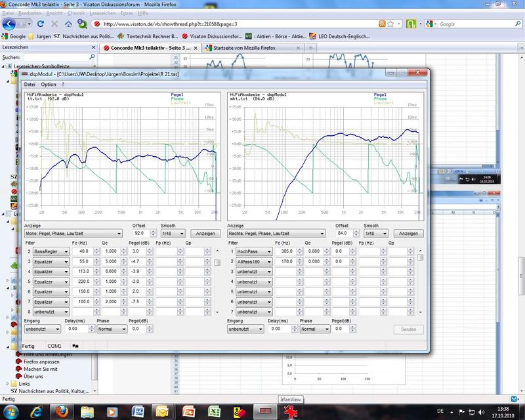This screenshot has width=525, height=420.
Task: Click the Windows Start orb button
Action: pyautogui.click(x=11, y=411)
